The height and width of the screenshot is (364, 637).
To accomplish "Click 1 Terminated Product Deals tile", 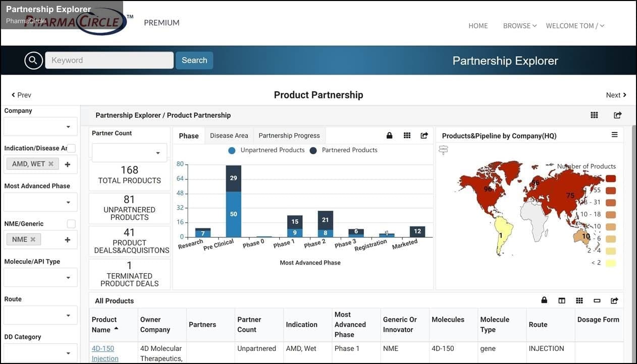I will click(129, 274).
